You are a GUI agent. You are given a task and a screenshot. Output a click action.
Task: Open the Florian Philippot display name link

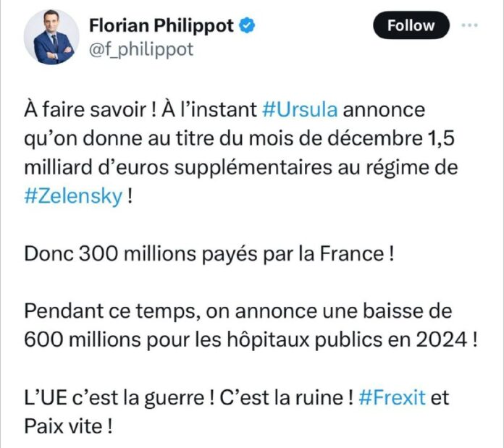[161, 26]
